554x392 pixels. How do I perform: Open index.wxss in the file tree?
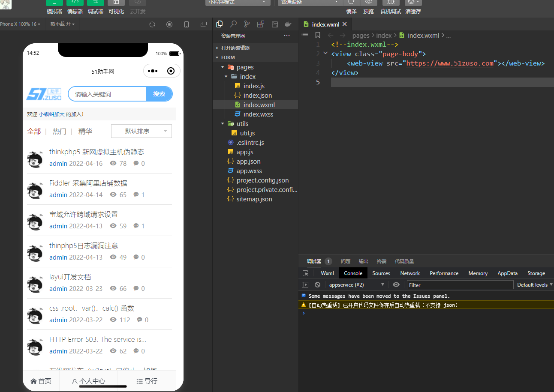pyautogui.click(x=255, y=114)
